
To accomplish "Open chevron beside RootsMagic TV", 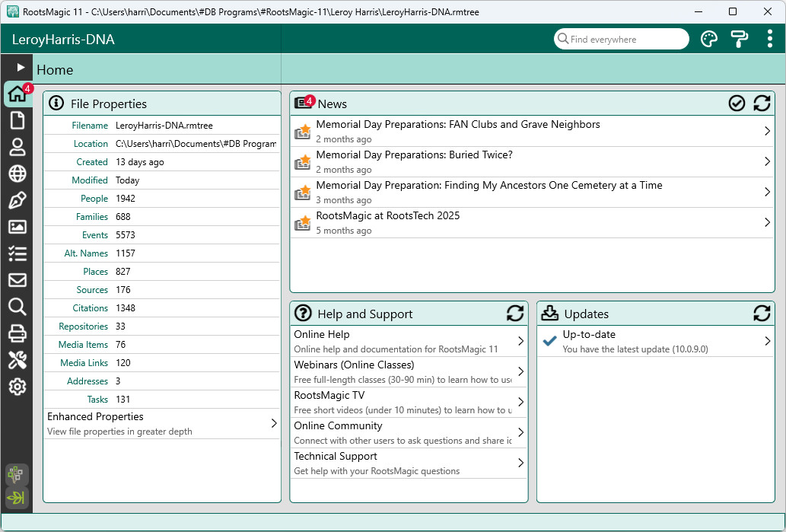I will 520,402.
